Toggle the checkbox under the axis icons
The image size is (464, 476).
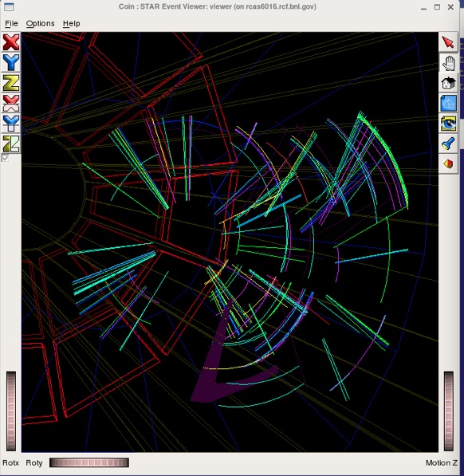pos(5,158)
